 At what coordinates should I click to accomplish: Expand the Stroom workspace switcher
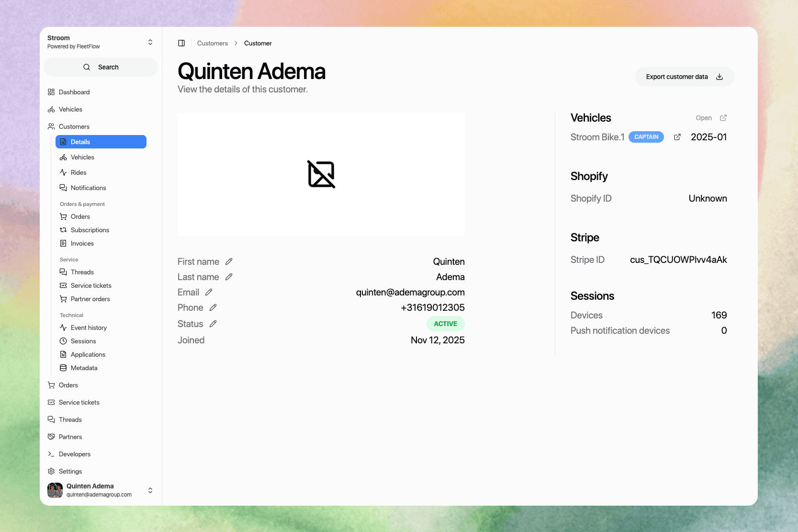coord(150,42)
